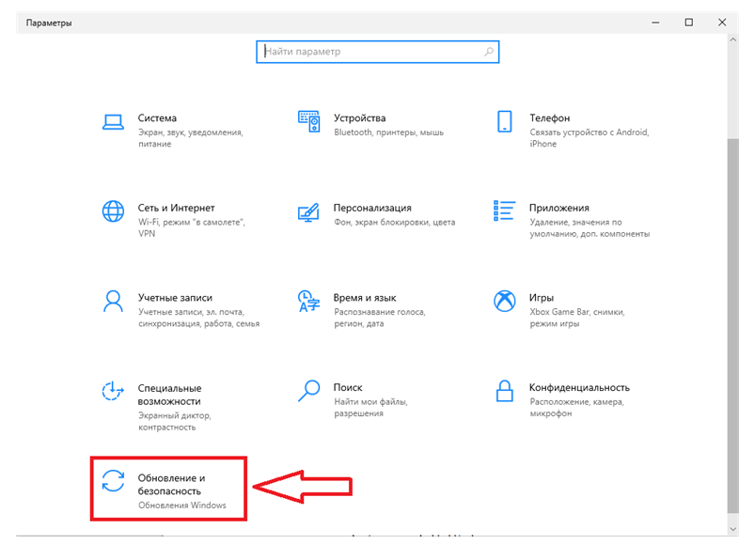Click the Update and Security arrows icon

[x=113, y=482]
